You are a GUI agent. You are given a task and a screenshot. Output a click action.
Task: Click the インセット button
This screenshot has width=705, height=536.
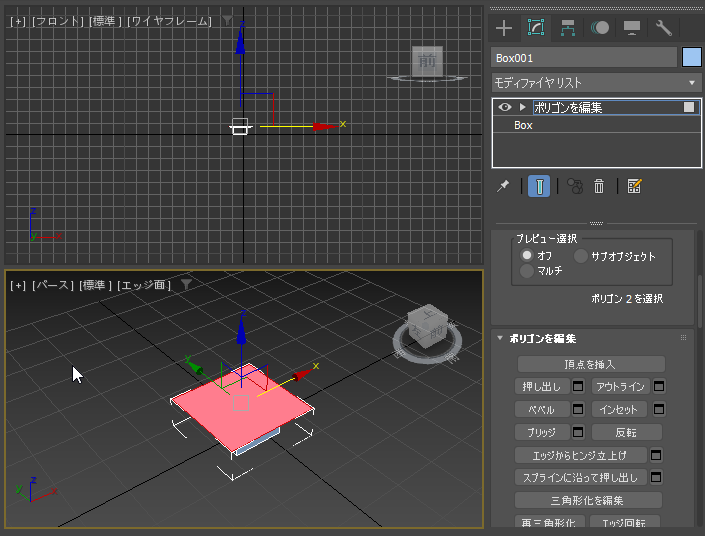click(x=619, y=409)
